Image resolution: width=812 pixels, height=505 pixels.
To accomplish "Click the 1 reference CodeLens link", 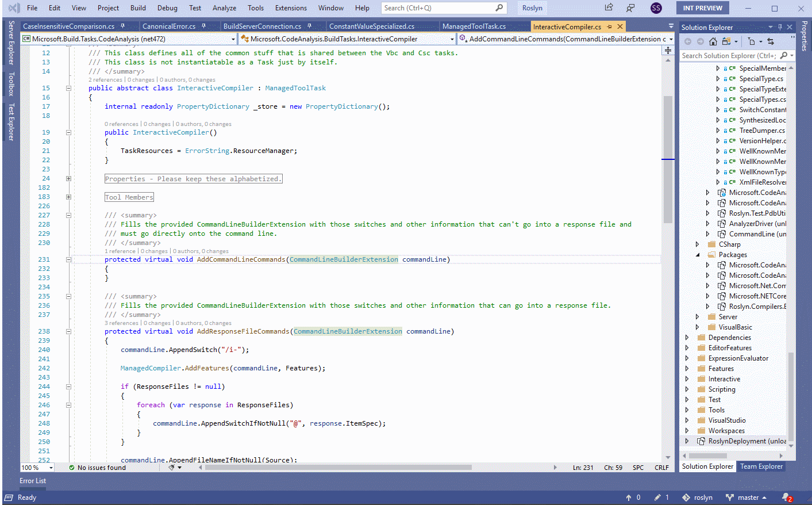I will 119,250.
